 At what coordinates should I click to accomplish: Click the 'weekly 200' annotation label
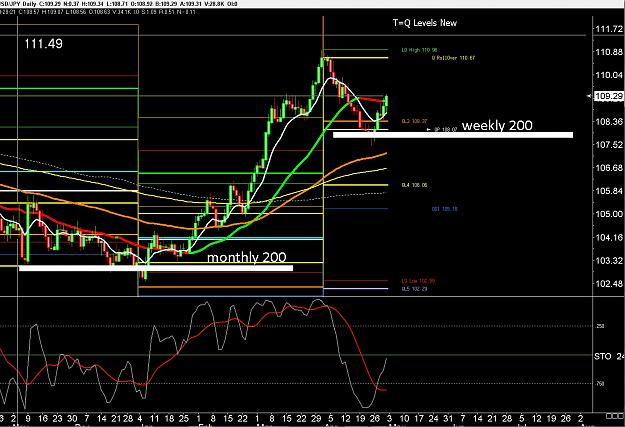pyautogui.click(x=497, y=126)
